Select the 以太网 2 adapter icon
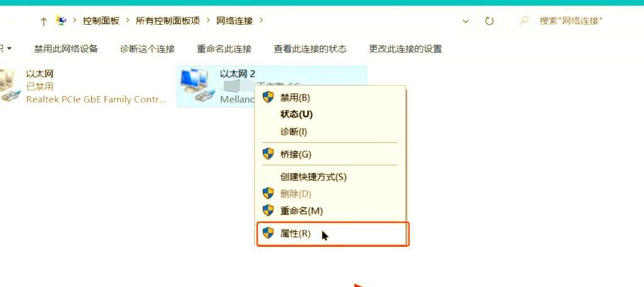This screenshot has width=644, height=287. pos(195,85)
